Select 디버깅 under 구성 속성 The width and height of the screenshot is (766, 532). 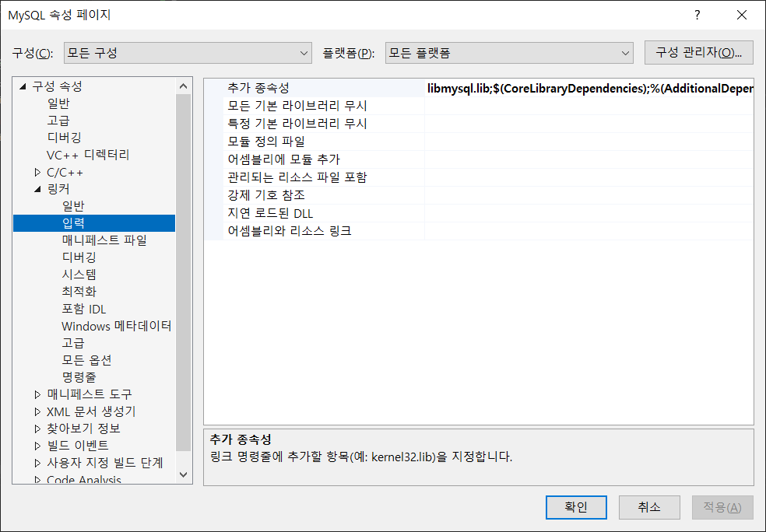click(x=64, y=138)
